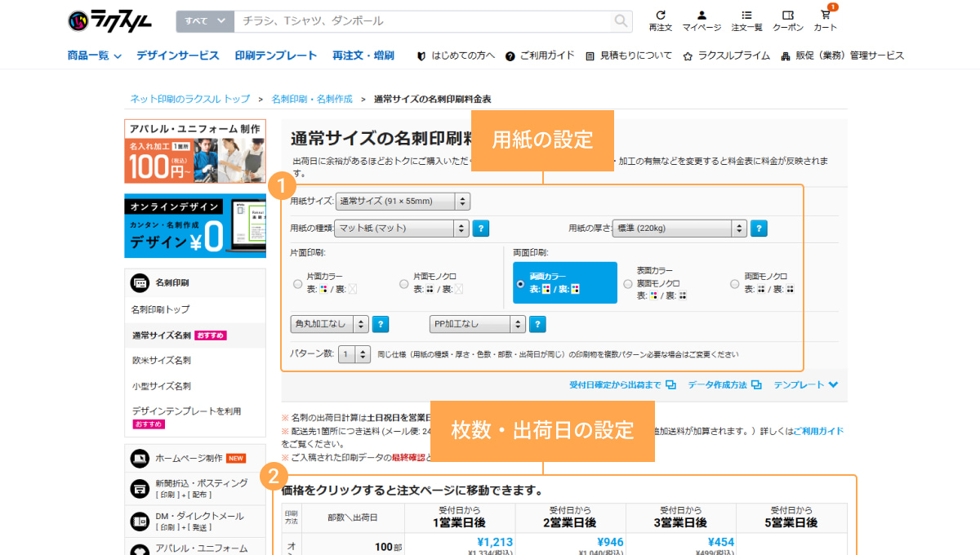Click ラクスルプライム header link

[x=733, y=56]
